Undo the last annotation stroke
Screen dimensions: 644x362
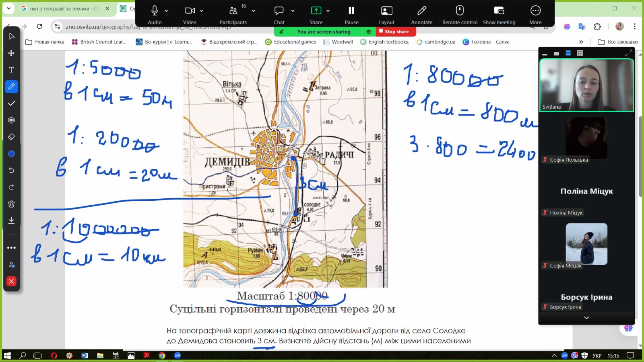point(11,171)
